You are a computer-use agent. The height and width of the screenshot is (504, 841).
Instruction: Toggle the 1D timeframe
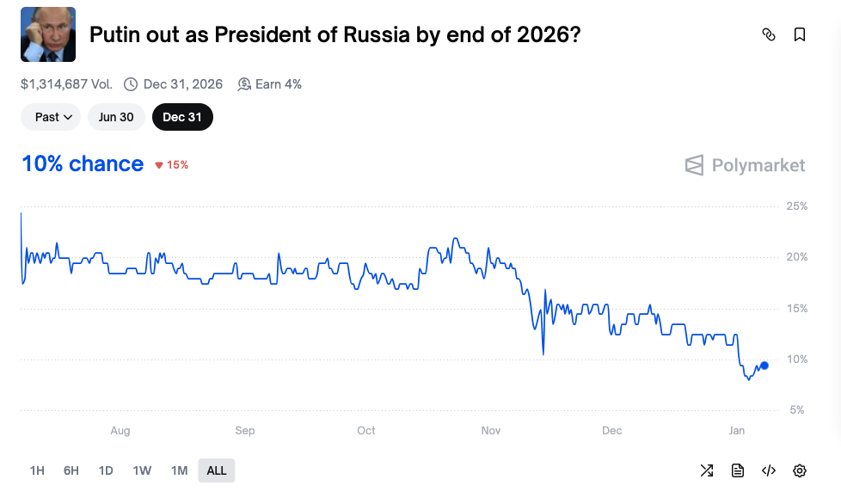tap(105, 470)
